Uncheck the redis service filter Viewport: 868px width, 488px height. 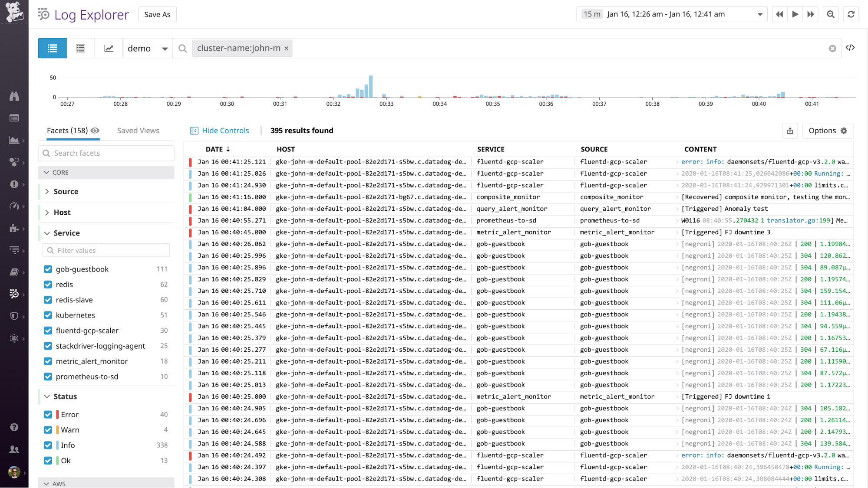48,284
